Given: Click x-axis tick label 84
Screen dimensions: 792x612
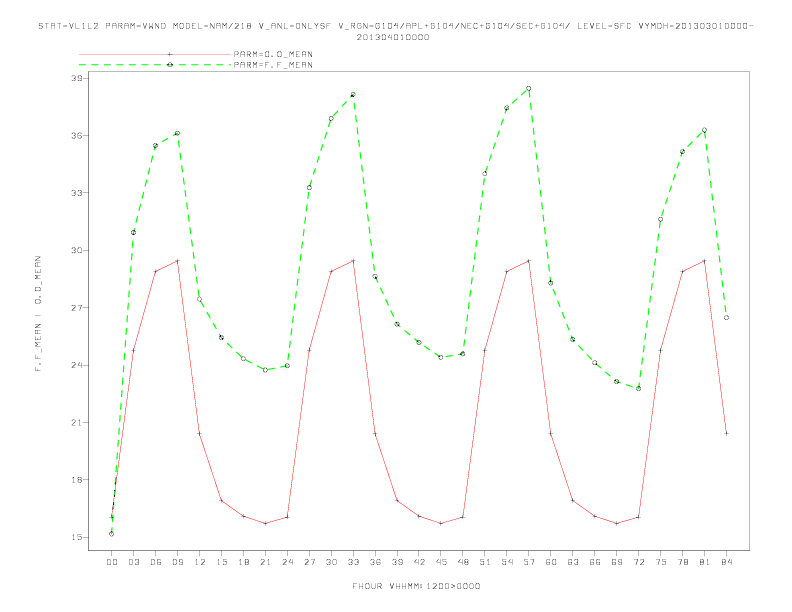Looking at the screenshot, I should point(726,562).
